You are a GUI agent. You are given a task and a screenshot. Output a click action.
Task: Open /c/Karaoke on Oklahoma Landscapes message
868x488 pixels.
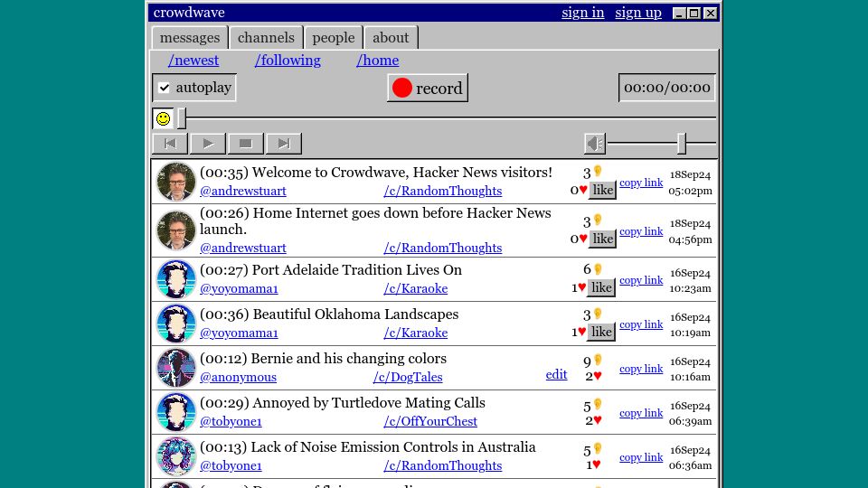416,333
